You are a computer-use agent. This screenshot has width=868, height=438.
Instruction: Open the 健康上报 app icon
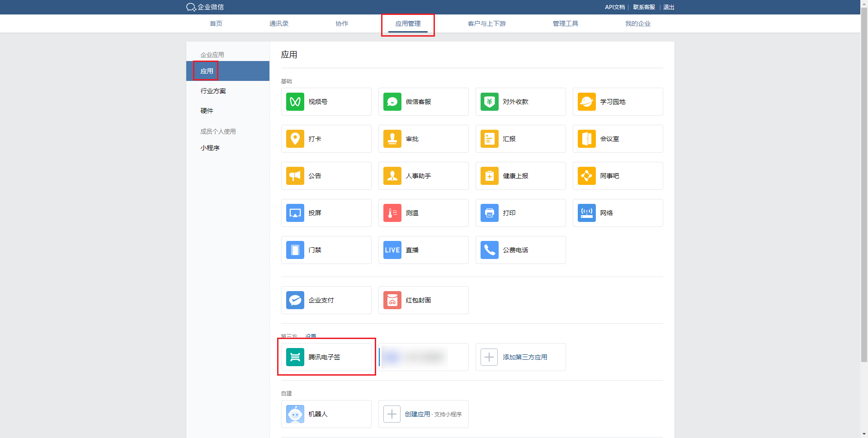(490, 176)
